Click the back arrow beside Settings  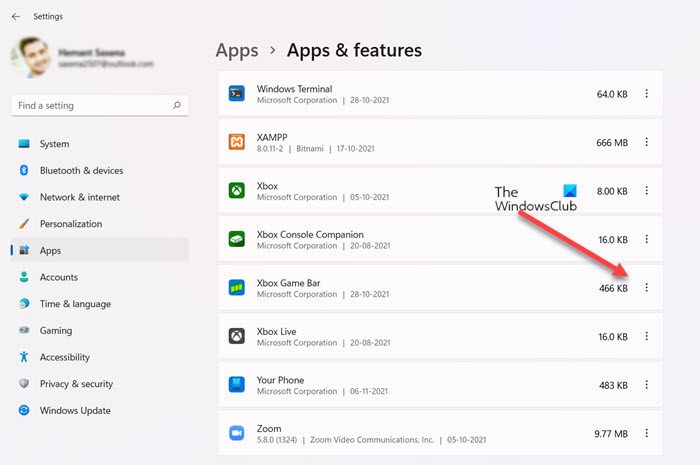16,17
